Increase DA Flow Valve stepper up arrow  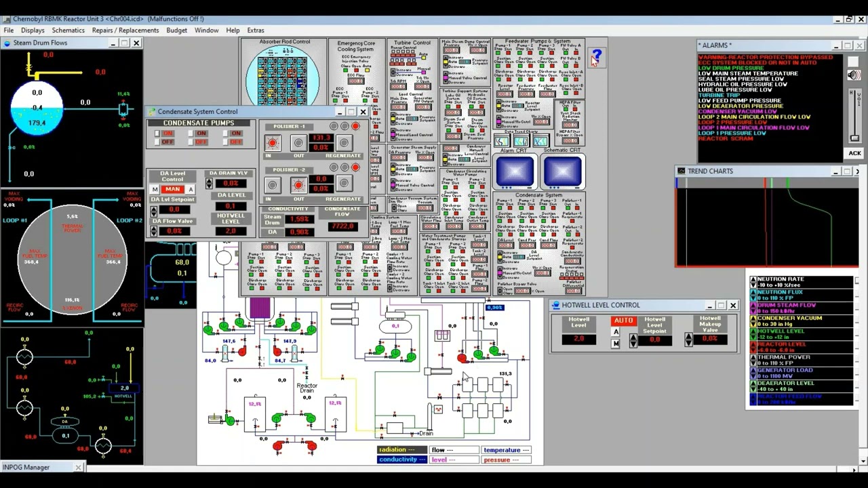[154, 228]
